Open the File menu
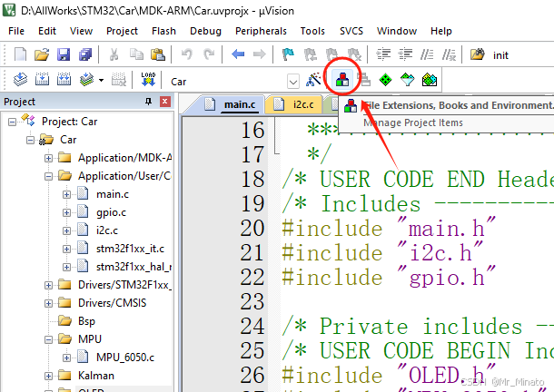This screenshot has width=554, height=392. [x=16, y=31]
